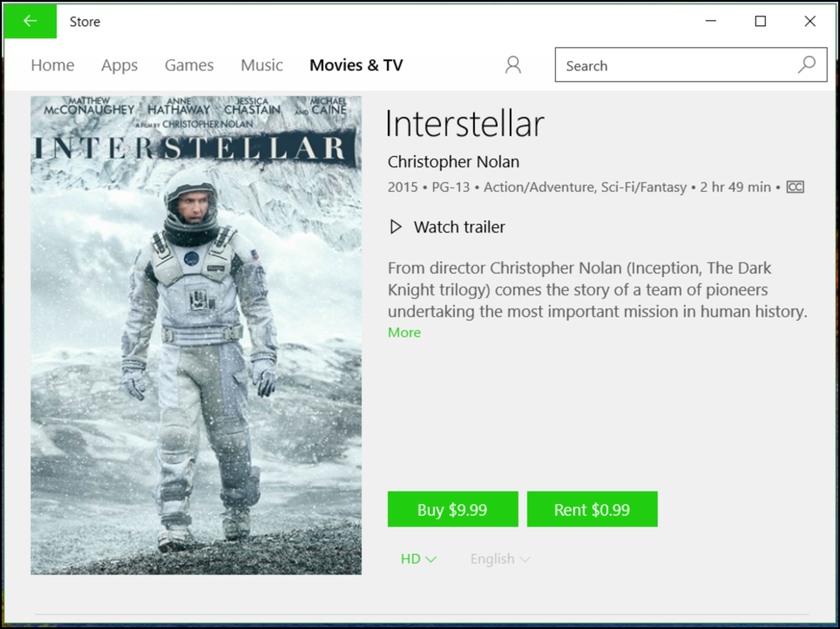
Task: Select the Movies & TV section
Action: 356,64
